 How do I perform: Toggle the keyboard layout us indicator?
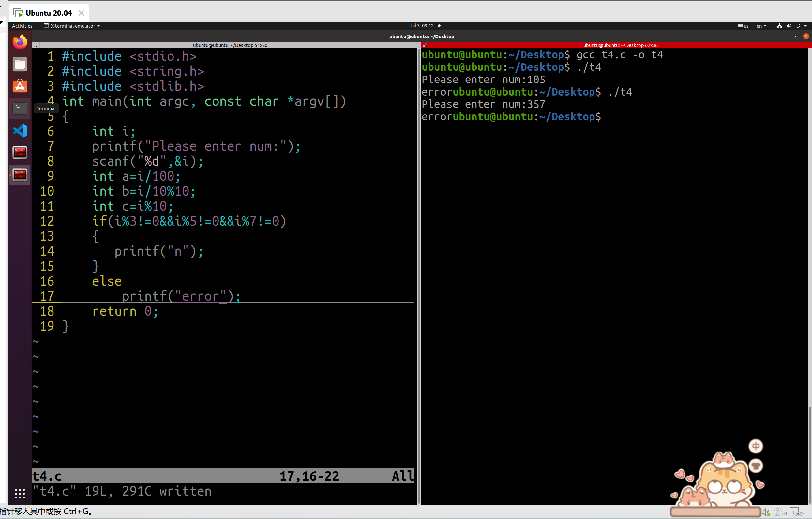[743, 26]
